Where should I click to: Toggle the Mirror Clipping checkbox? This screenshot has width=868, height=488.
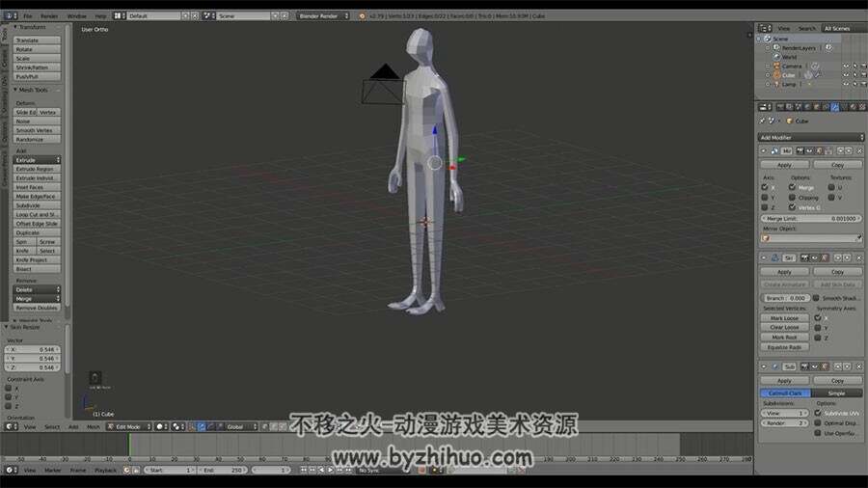[792, 198]
